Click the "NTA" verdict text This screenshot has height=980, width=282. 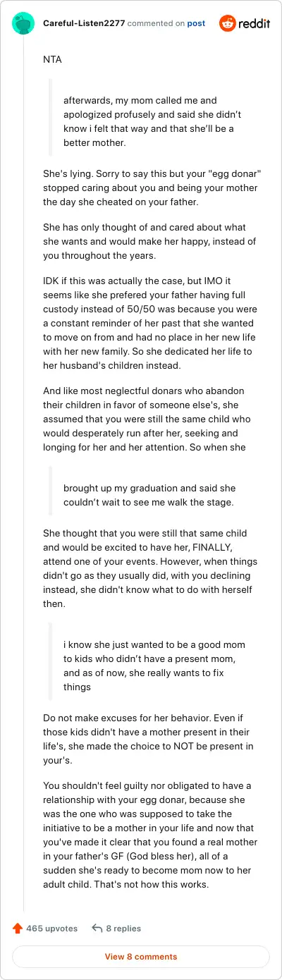pos(52,59)
